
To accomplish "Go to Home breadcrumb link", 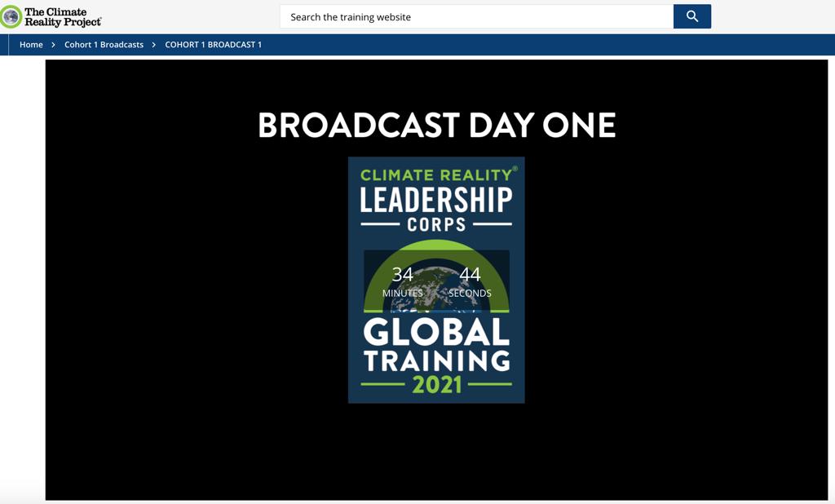I will (31, 45).
